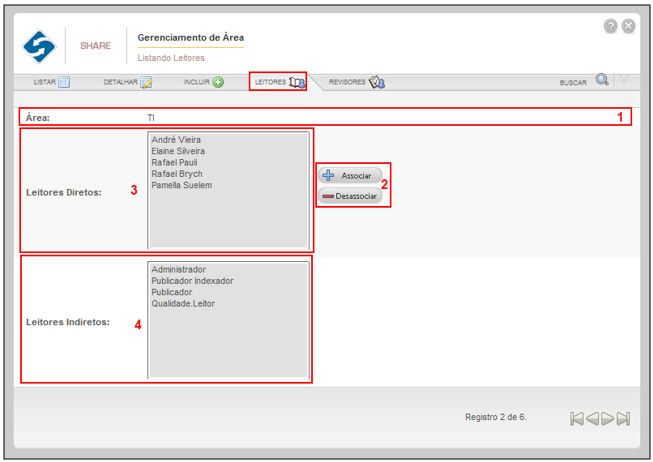Click the Listar table icon
The height and width of the screenshot is (462, 653).
pos(64,82)
